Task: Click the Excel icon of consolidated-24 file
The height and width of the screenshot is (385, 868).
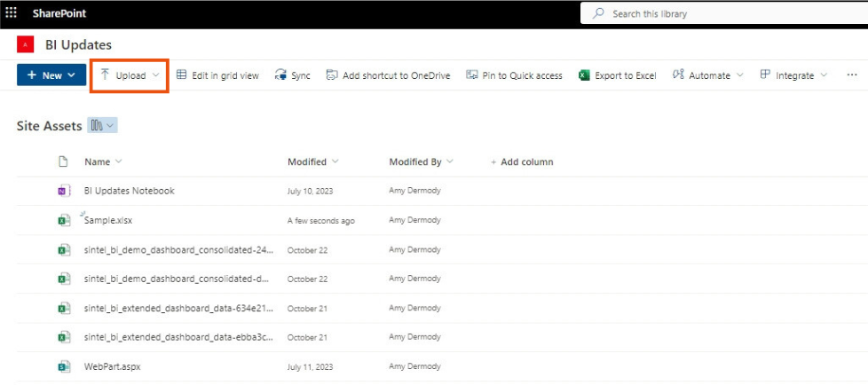Action: [64, 249]
